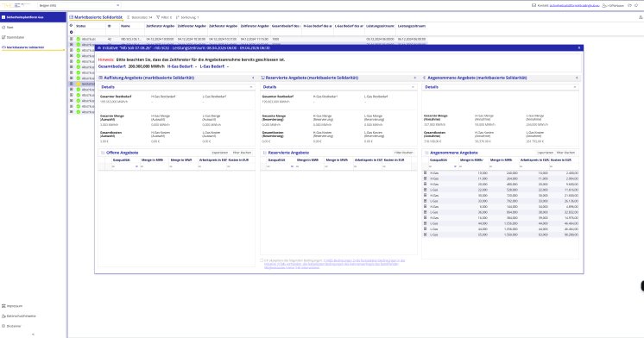Sort Angenommene Angebote by Kosten in EUR
Image resolution: width=644 pixels, height=338 pixels.
561,160
